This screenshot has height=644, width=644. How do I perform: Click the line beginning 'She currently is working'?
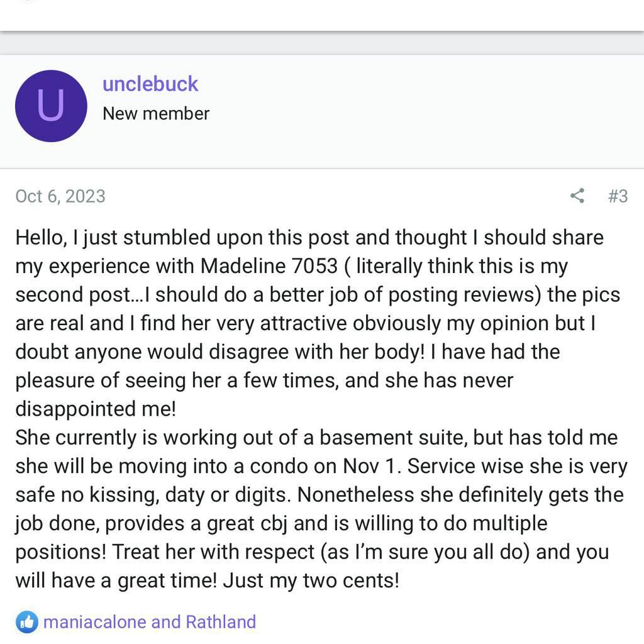tap(316, 438)
